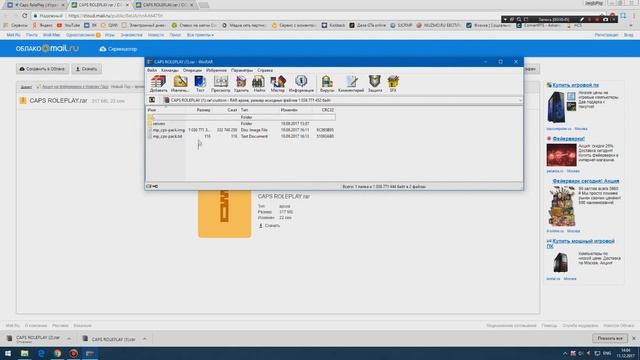Select the mp_cps-pack.txt file row

click(x=241, y=136)
